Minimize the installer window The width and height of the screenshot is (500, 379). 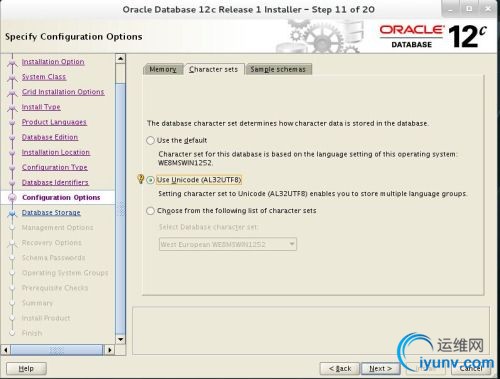[x=451, y=9]
